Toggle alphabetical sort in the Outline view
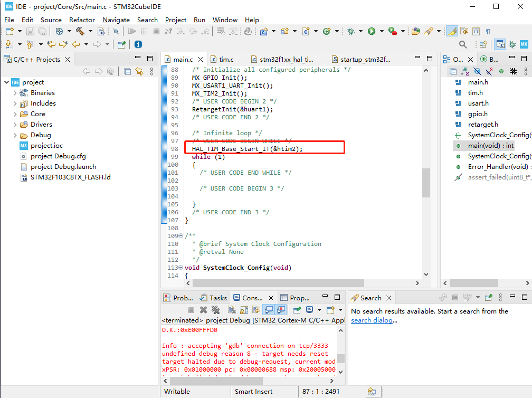Viewport: 532px width, 398px height. click(x=465, y=71)
